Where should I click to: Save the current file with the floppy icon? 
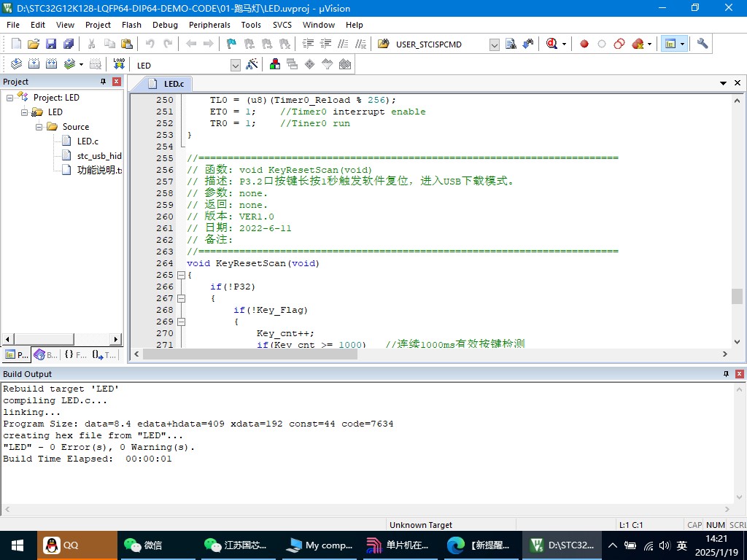coord(51,44)
